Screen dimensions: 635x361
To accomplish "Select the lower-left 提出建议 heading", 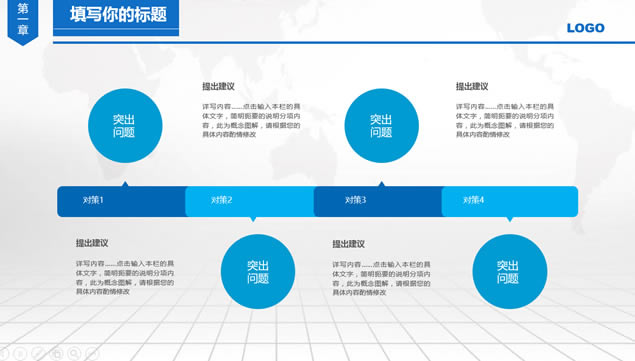I will tap(92, 243).
